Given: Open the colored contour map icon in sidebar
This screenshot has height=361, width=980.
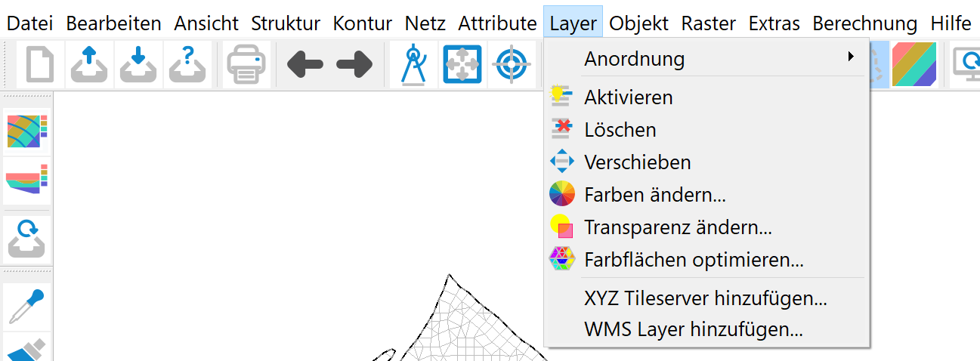Looking at the screenshot, I should pyautogui.click(x=27, y=131).
